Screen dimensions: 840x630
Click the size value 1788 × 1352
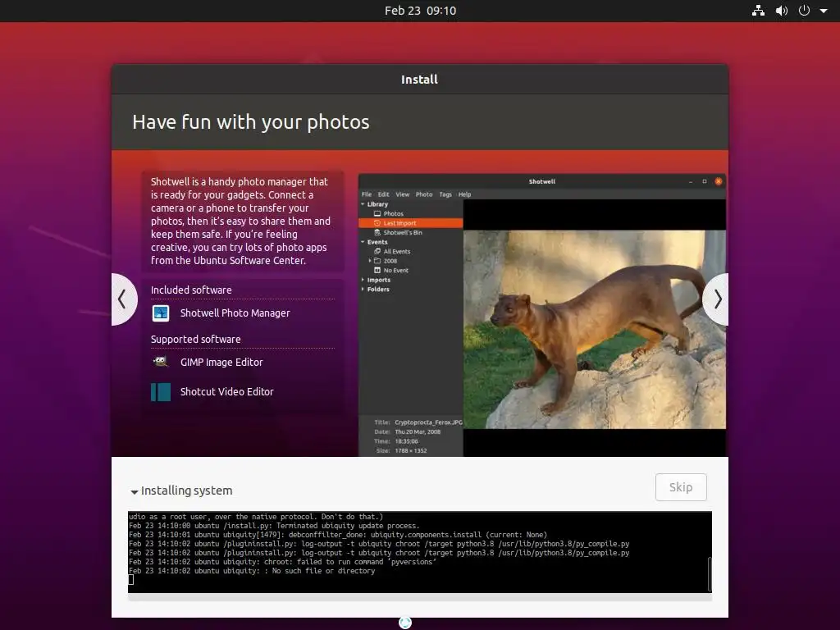click(411, 451)
